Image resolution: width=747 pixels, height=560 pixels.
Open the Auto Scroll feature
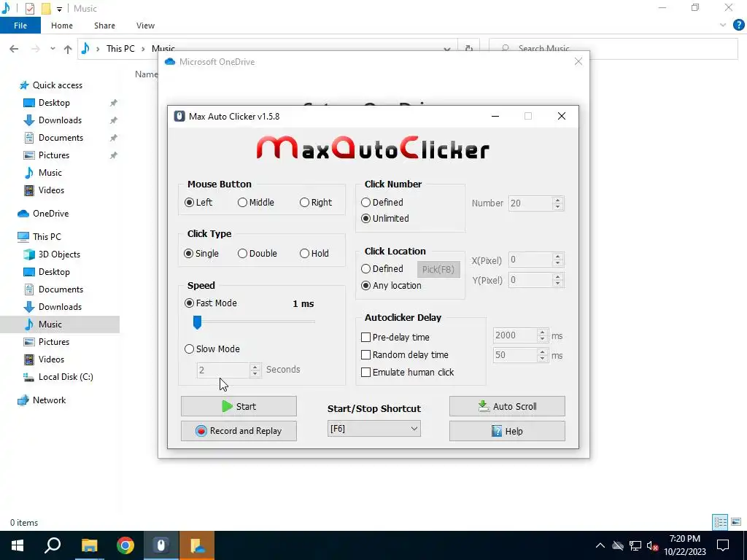507,406
